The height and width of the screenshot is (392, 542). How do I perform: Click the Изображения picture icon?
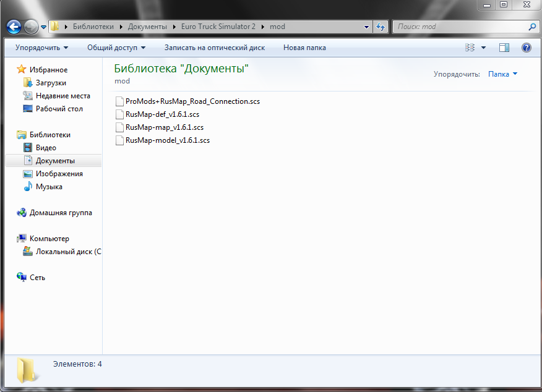tap(28, 174)
